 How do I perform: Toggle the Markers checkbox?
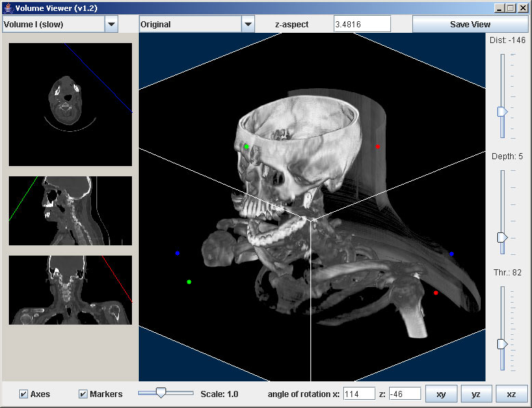(x=83, y=394)
